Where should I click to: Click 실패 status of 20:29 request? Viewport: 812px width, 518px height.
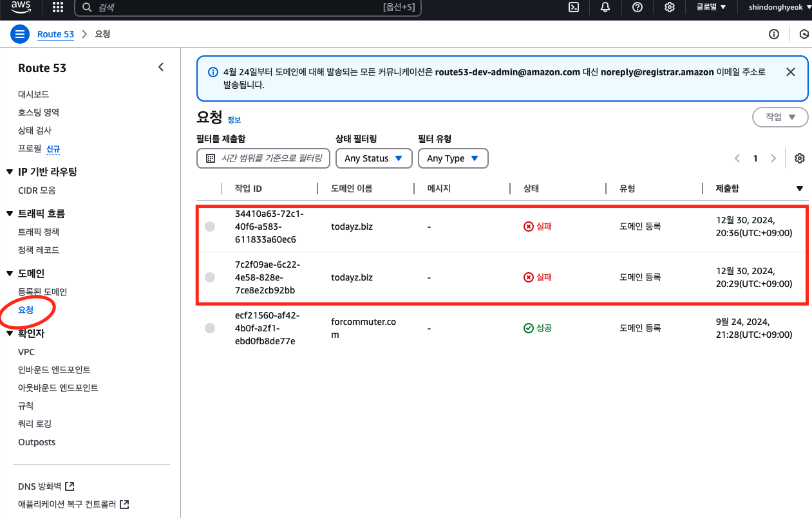pos(538,277)
